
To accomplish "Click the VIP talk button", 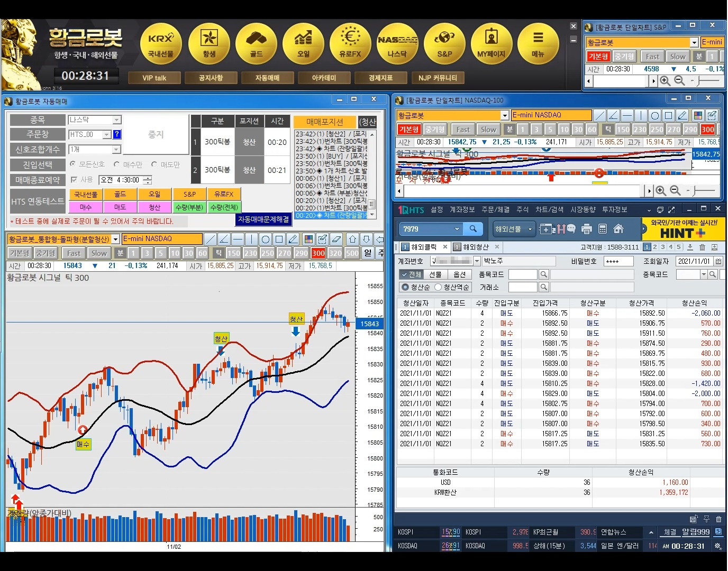I will tap(154, 78).
